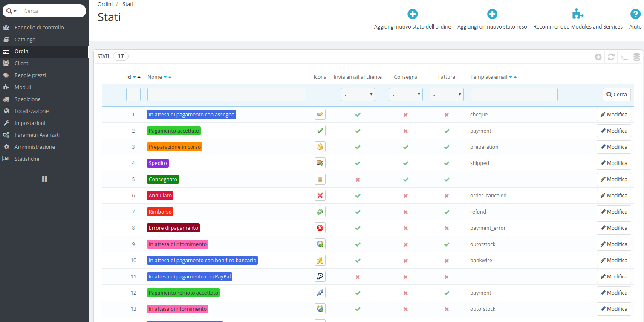Click Modifica for the Annullato status
Screen dimensions: 644x322
coord(613,195)
